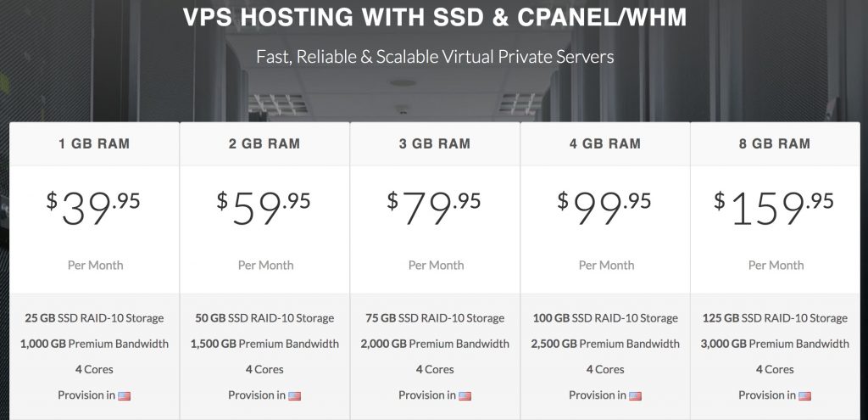Click the 25 GB SSD RAID-10 Storage text
Screen dimensions: 868x420
(94, 318)
